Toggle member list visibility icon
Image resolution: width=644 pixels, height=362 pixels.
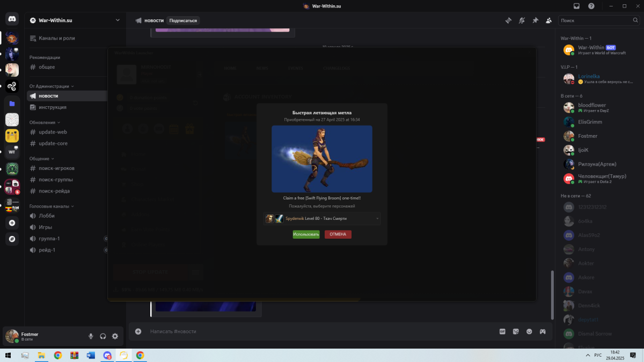(x=548, y=20)
